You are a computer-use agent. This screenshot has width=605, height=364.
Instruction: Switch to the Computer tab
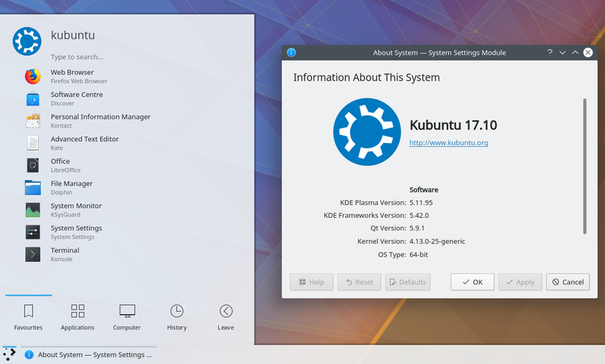[x=127, y=317]
